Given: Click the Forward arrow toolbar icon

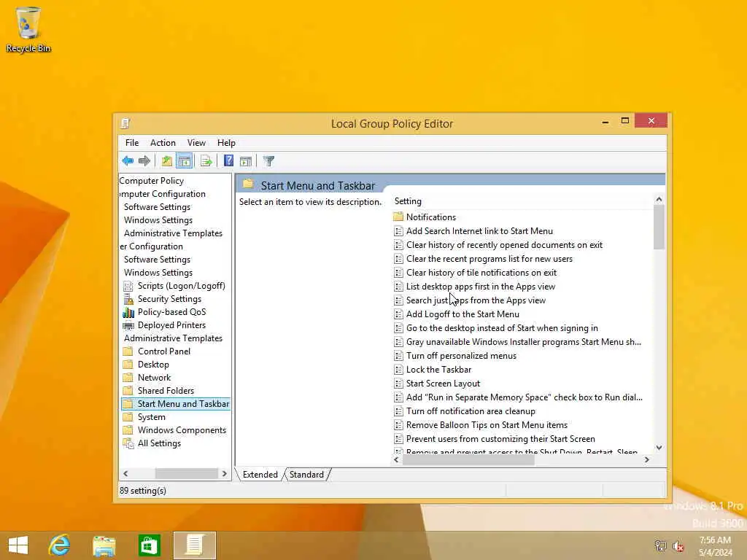Looking at the screenshot, I should 144,161.
